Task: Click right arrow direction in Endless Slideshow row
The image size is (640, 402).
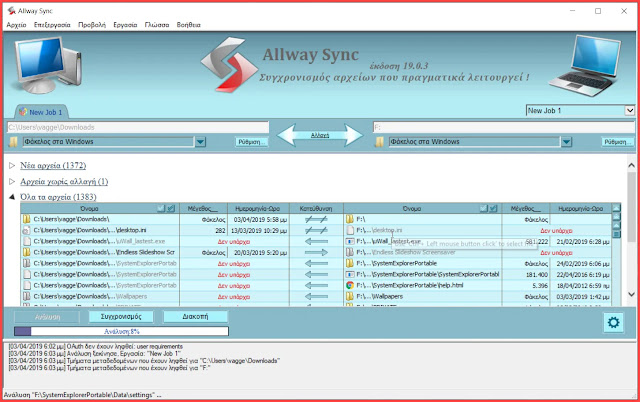Action: pyautogui.click(x=316, y=252)
